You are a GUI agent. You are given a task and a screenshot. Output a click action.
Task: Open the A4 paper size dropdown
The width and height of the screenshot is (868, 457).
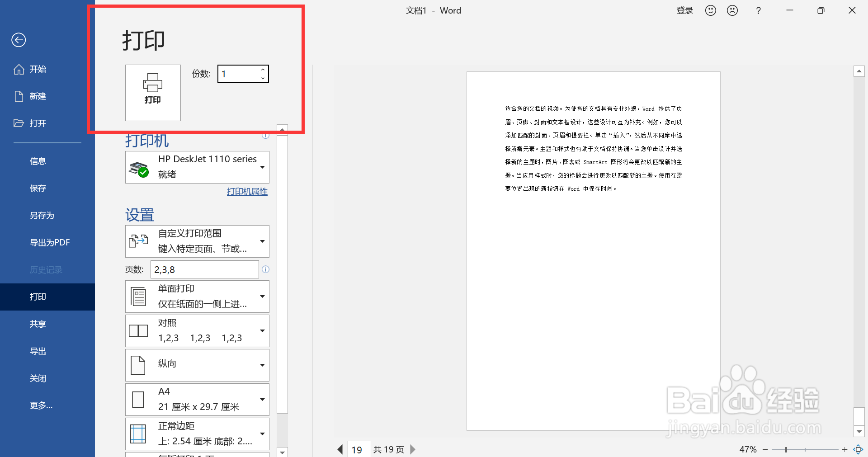tap(197, 399)
